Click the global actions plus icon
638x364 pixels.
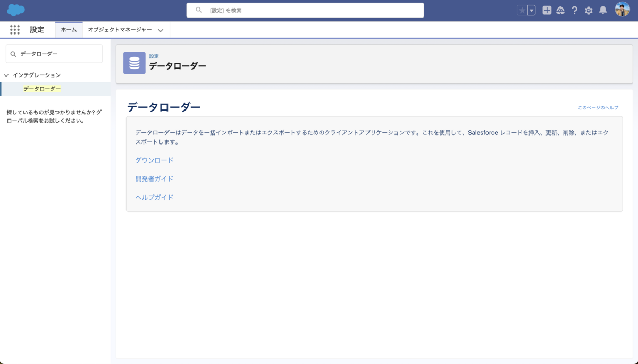547,10
